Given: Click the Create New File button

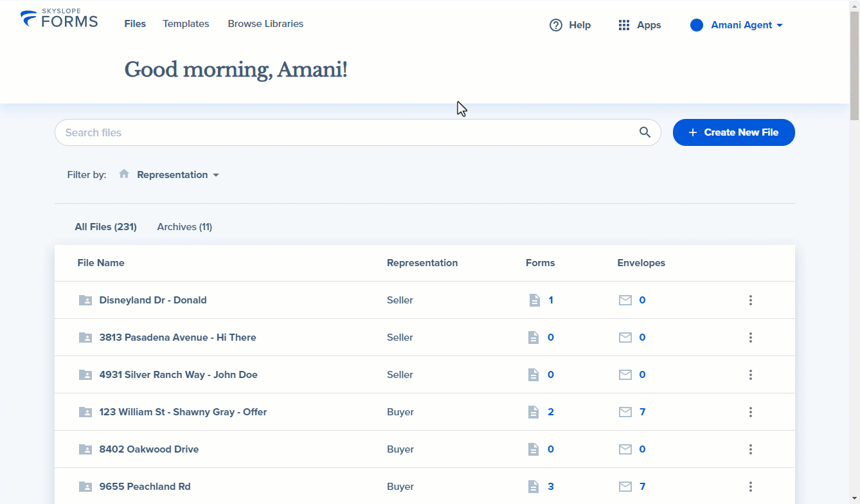Looking at the screenshot, I should pyautogui.click(x=734, y=132).
